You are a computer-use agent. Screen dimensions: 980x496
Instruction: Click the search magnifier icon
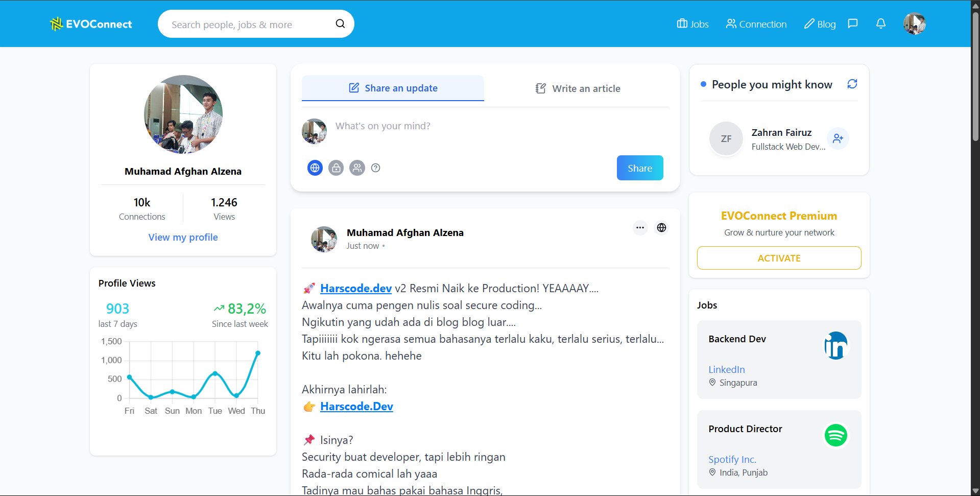click(x=340, y=24)
